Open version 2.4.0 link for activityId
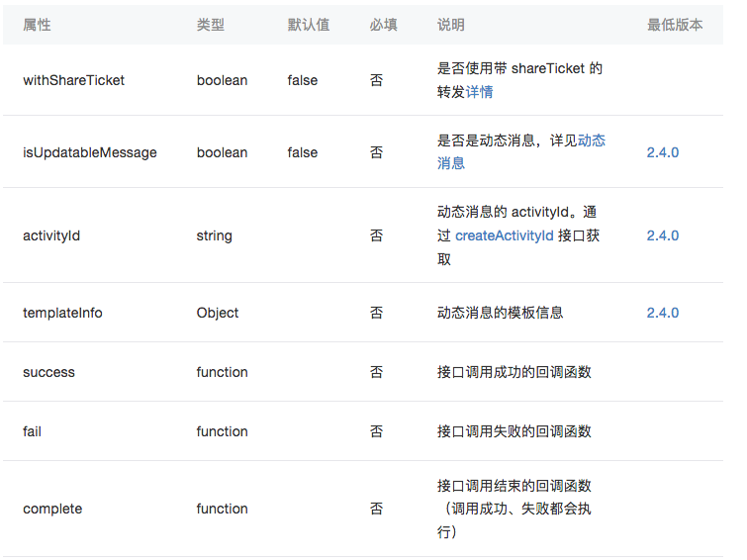This screenshot has width=747, height=560. click(x=663, y=235)
